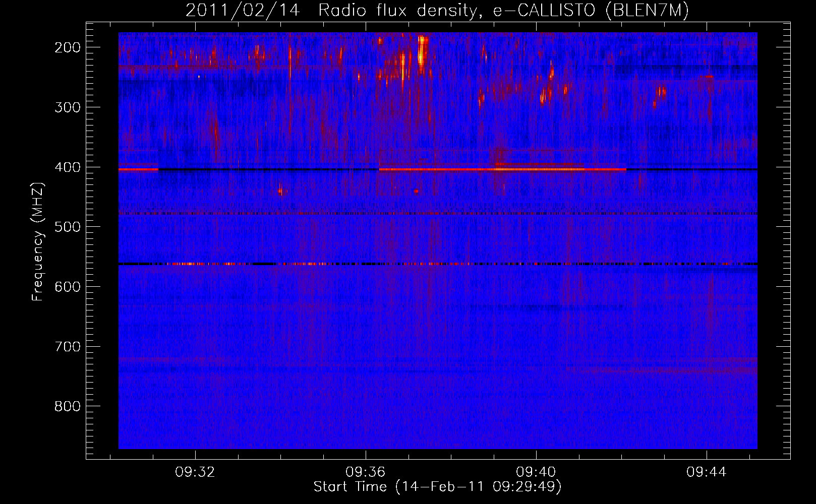The width and height of the screenshot is (816, 504).
Task: Click the 09:44 time tick label
Action: pyautogui.click(x=706, y=472)
